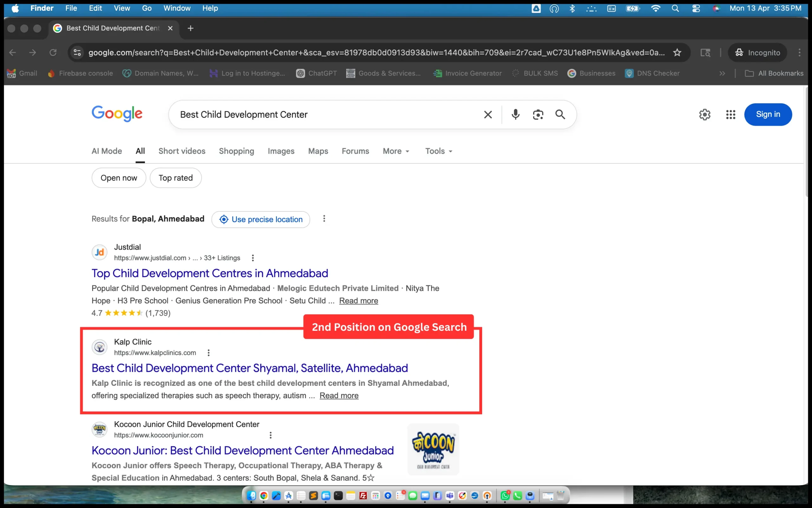Open the Finder File menu

(71, 8)
